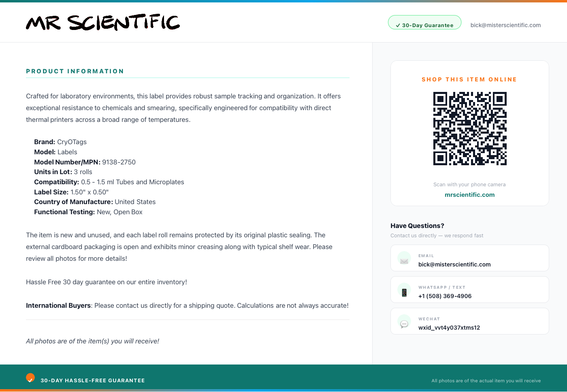Select the +1 (508) 369-4906 phone number
The height and width of the screenshot is (392, 567).
(445, 296)
